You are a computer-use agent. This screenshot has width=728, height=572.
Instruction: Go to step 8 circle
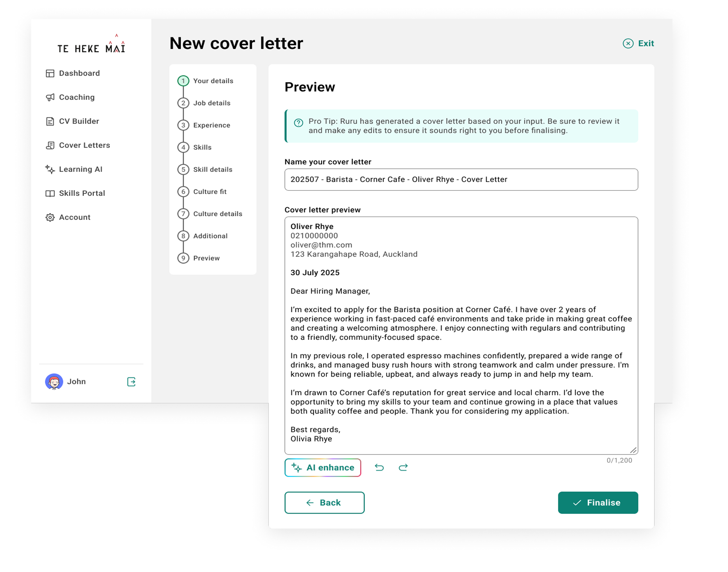[183, 236]
